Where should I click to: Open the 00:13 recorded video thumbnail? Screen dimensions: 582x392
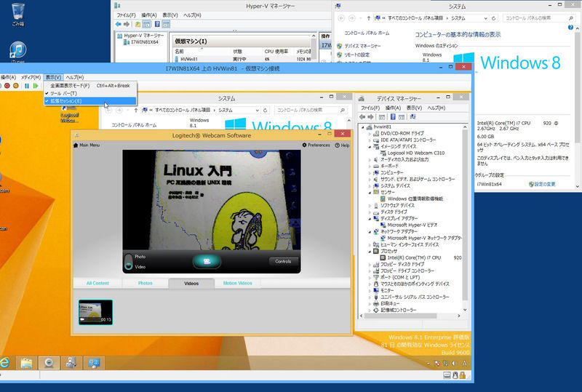[x=95, y=312]
